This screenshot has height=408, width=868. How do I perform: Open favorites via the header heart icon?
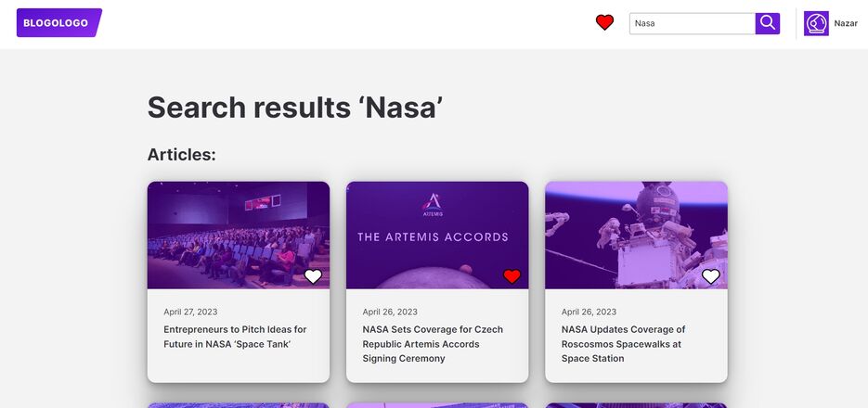coord(604,22)
